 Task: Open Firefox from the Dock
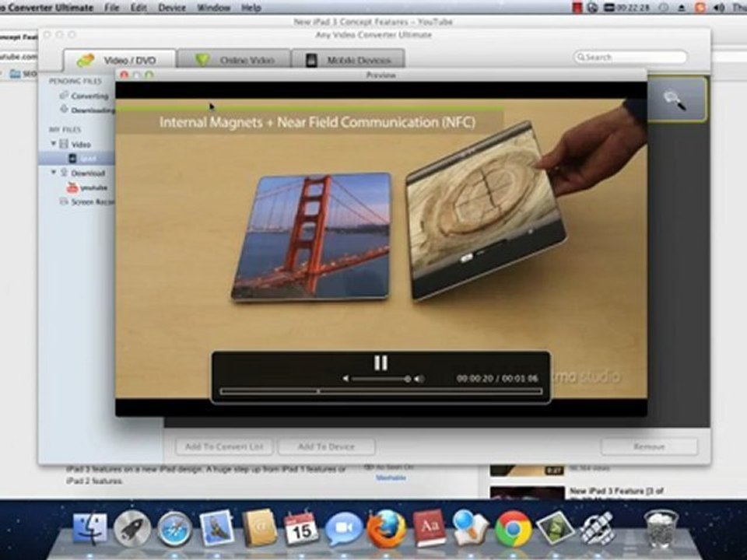387,528
